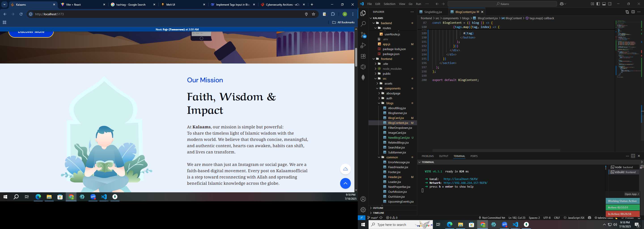The image size is (644, 229).
Task: Switch to the PORTS panel tab
Action: (x=474, y=156)
